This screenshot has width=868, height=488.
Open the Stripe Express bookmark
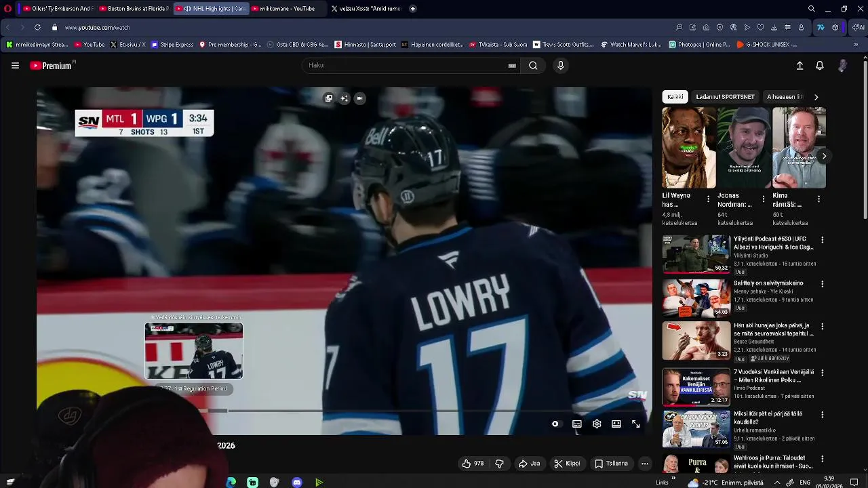172,45
